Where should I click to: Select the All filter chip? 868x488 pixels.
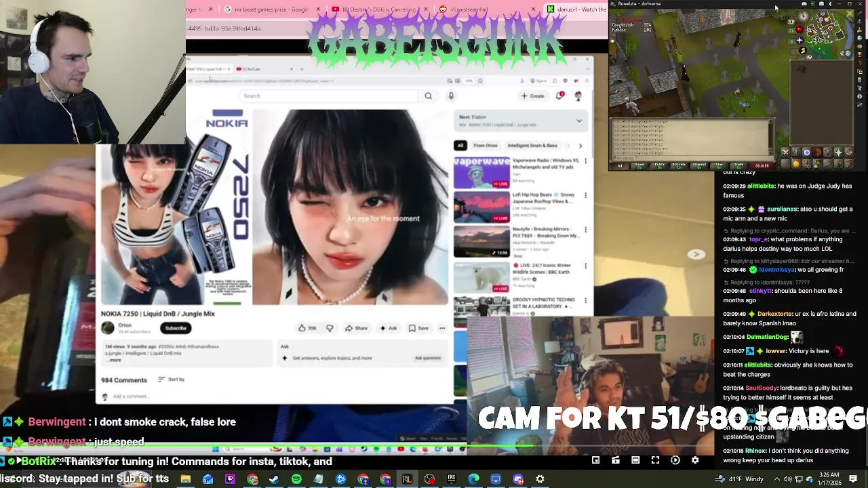460,146
